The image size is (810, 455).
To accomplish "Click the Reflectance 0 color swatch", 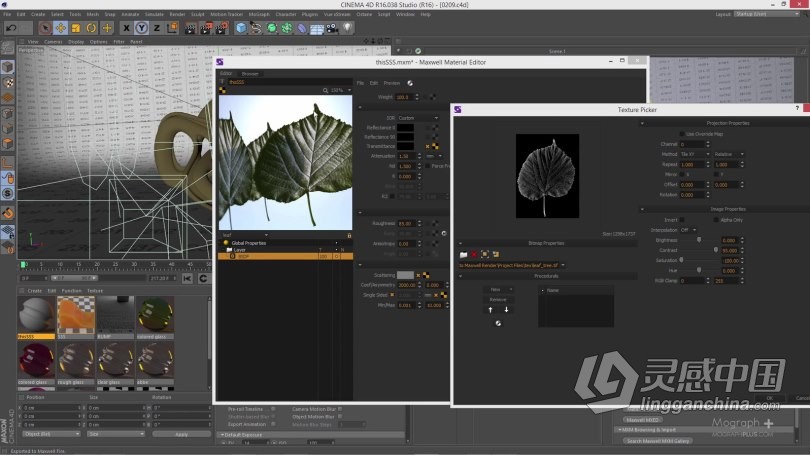I will [406, 128].
